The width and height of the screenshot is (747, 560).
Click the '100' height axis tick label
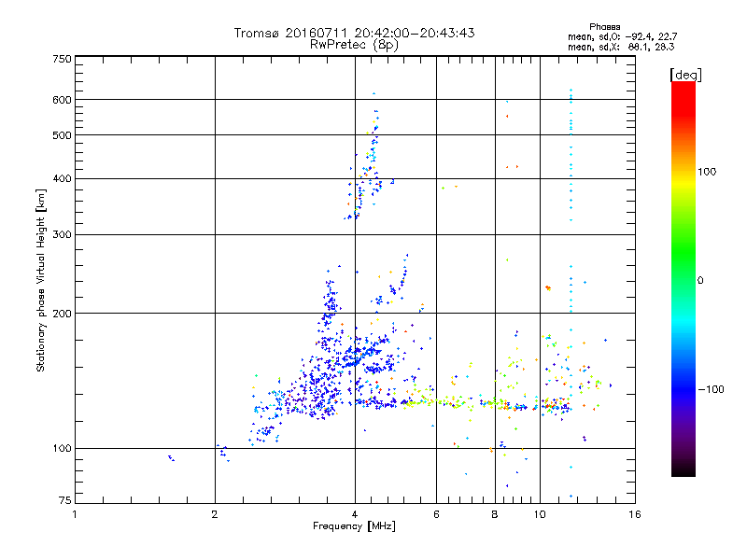tap(62, 449)
